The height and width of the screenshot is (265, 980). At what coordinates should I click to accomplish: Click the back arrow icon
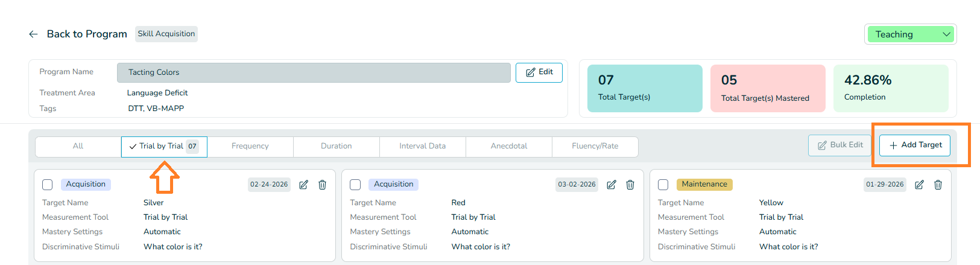pos(33,34)
